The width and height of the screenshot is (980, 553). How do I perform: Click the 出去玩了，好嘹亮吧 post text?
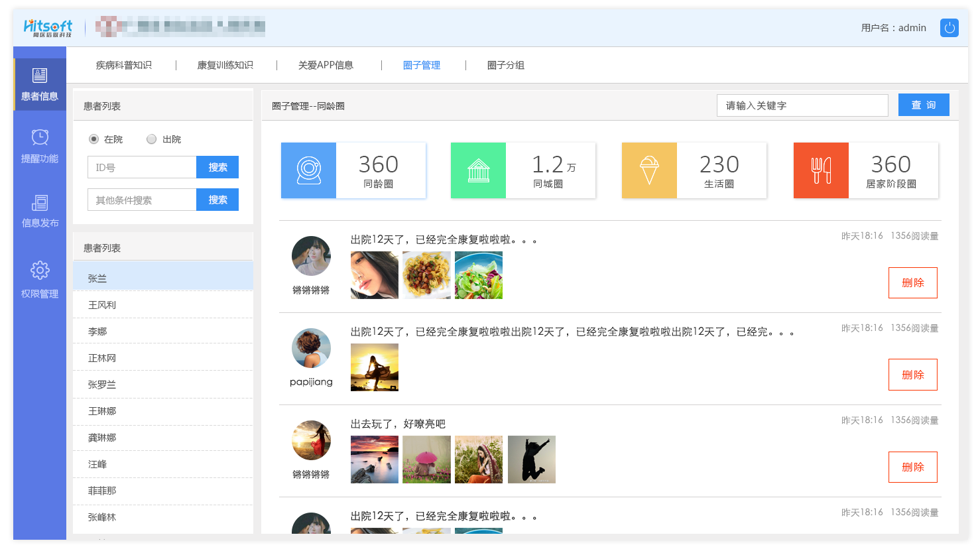click(x=398, y=424)
